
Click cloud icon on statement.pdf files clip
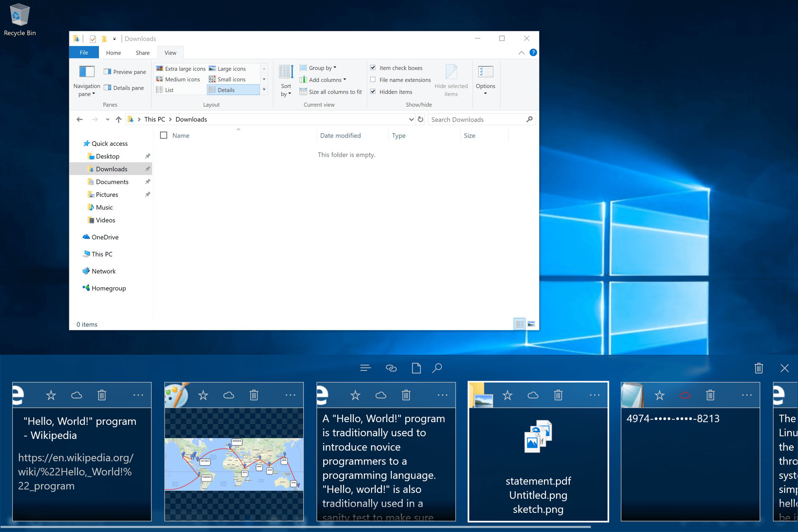(x=533, y=395)
